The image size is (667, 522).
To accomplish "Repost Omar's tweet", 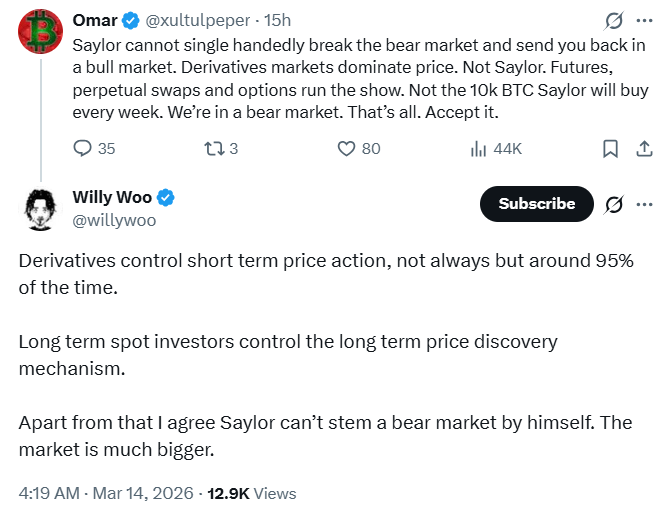I will point(212,149).
